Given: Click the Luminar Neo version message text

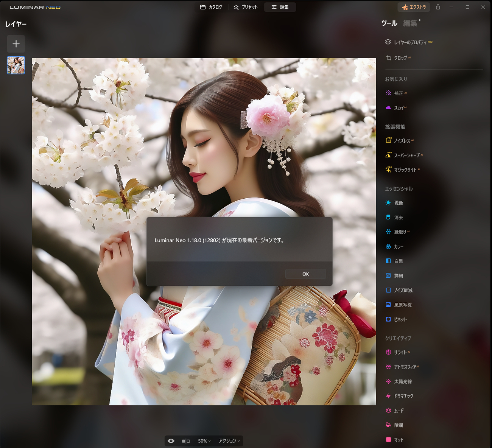Looking at the screenshot, I should click(220, 240).
